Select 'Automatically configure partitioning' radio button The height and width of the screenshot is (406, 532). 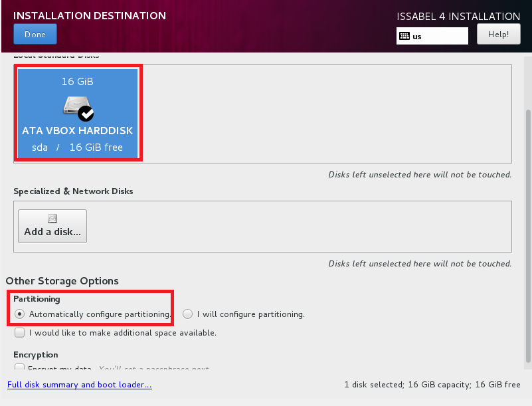click(x=20, y=314)
